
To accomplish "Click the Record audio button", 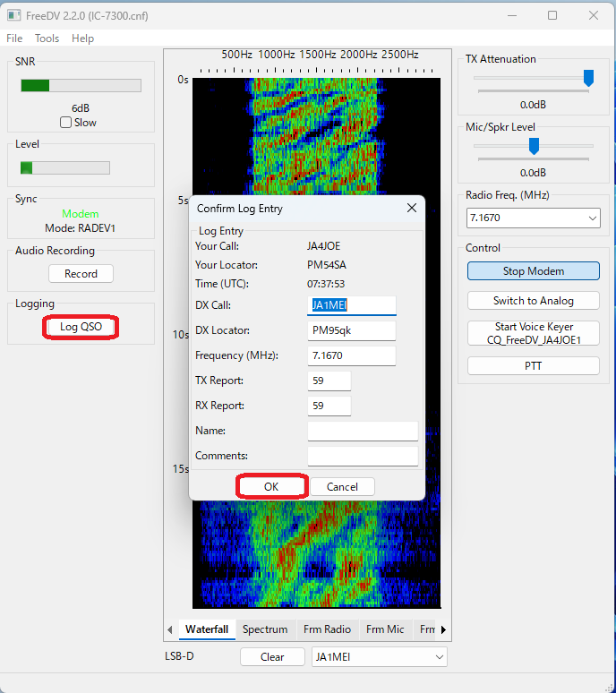I will click(x=81, y=274).
